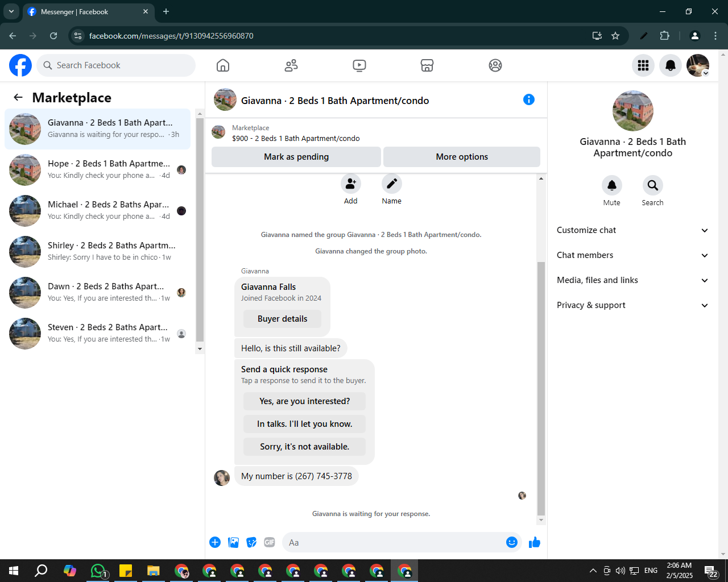
Task: Click the $900 - 2 Beds listing title
Action: (296, 138)
